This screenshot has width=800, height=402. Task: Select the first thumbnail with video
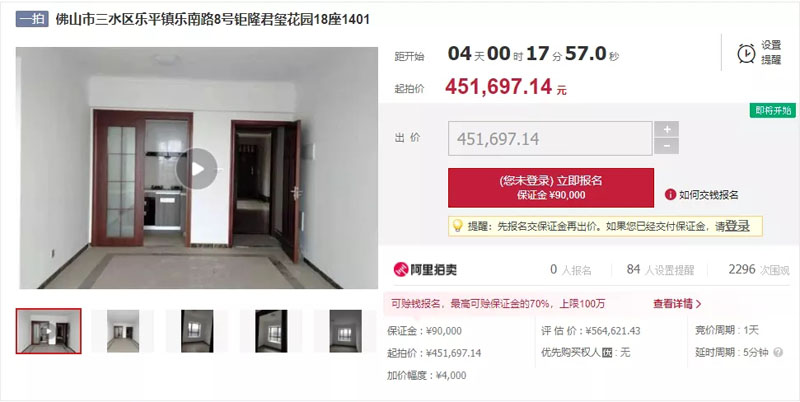(x=48, y=331)
